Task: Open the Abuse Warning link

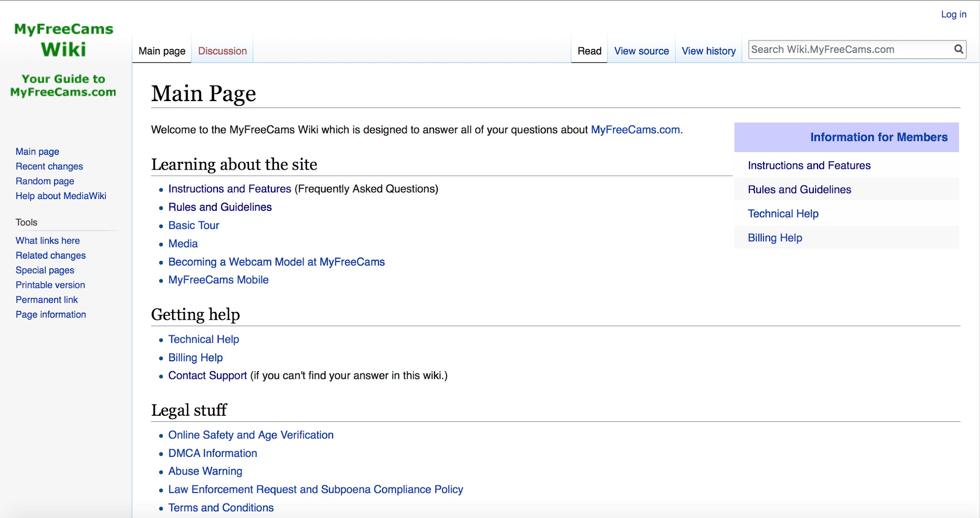Action: pos(205,471)
